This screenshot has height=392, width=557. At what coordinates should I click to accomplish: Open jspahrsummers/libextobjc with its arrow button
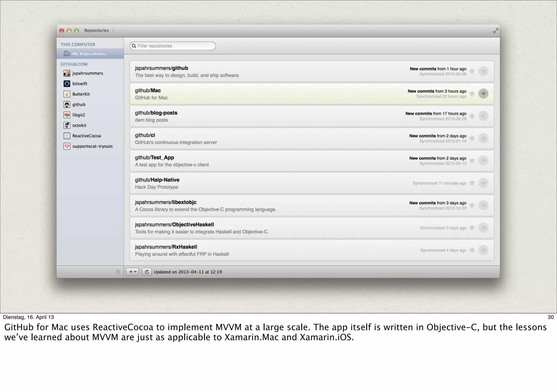point(483,205)
